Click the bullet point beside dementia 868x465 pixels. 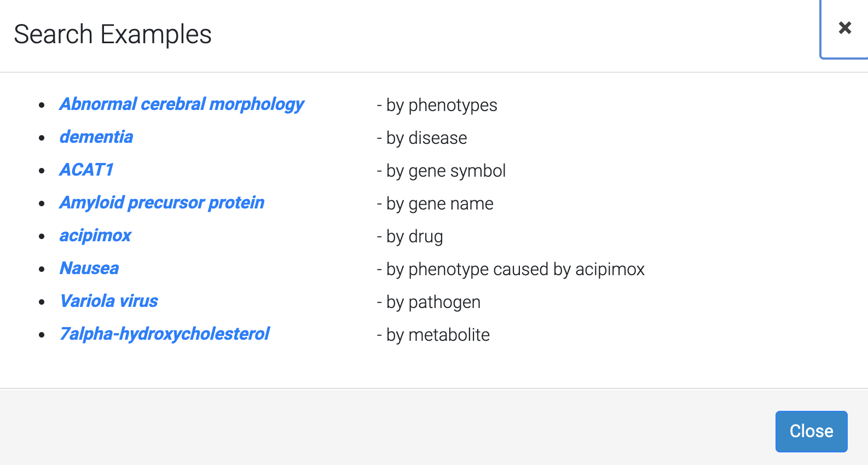(x=42, y=138)
